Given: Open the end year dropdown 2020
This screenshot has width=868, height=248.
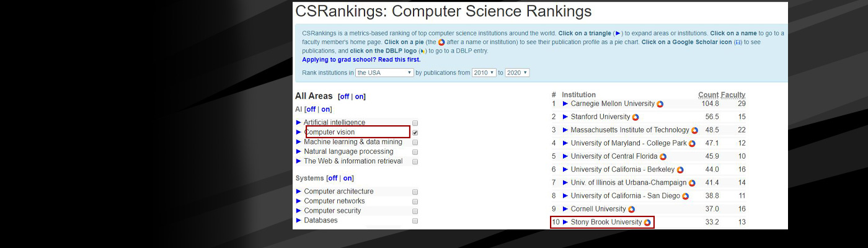Looking at the screenshot, I should 517,73.
